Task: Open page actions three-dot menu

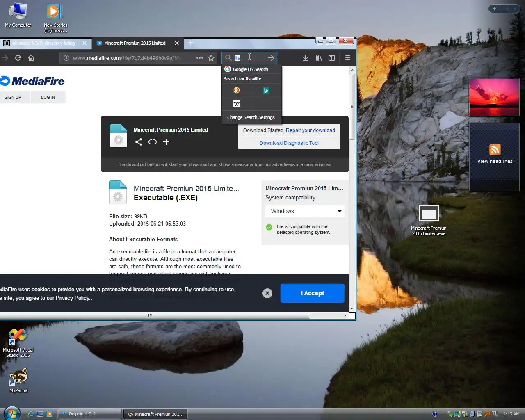Action: [200, 58]
